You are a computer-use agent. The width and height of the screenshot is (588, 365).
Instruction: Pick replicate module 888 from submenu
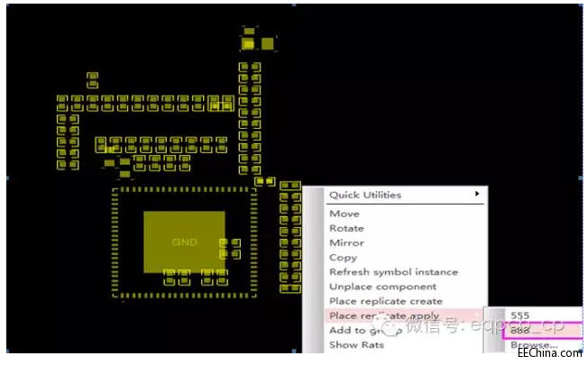(x=520, y=330)
